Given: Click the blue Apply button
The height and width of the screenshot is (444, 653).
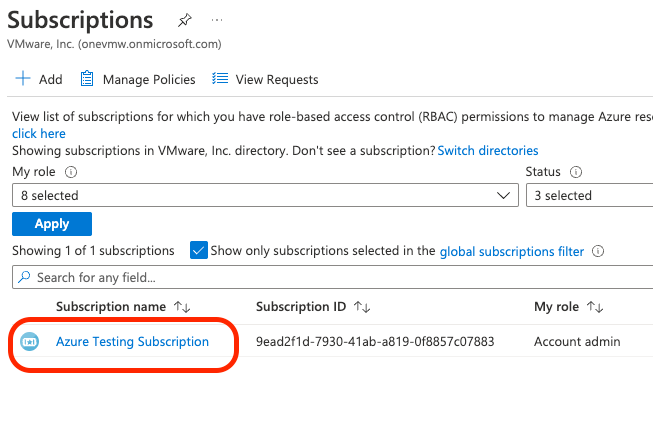Looking at the screenshot, I should click(x=52, y=224).
